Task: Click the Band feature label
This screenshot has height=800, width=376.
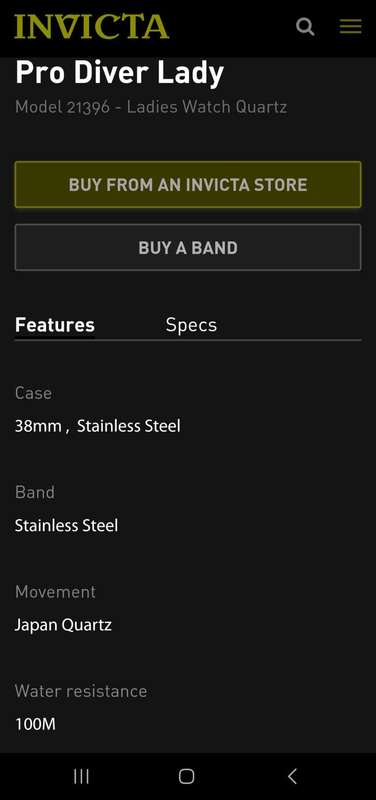Action: coord(35,492)
